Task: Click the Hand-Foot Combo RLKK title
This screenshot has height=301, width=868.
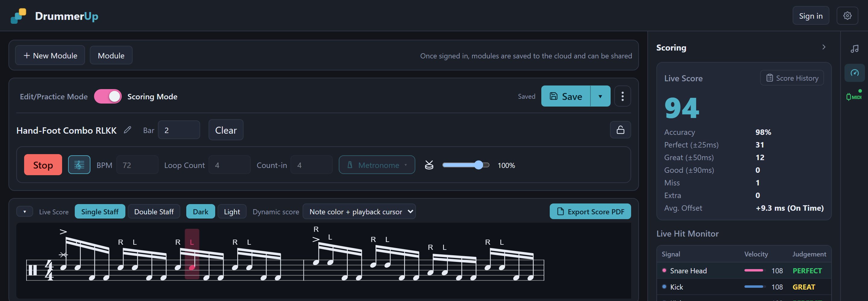Action: [x=66, y=130]
